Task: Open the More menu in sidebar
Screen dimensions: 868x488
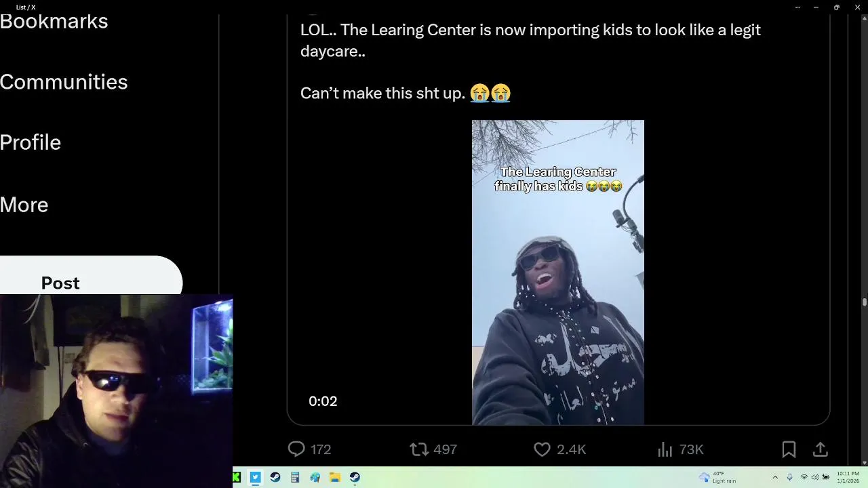Action: [x=24, y=204]
